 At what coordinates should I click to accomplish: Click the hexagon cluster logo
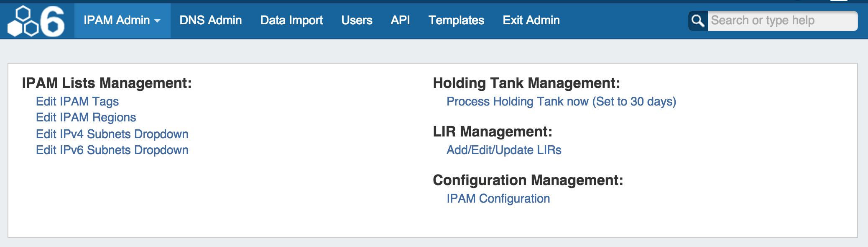pyautogui.click(x=23, y=22)
